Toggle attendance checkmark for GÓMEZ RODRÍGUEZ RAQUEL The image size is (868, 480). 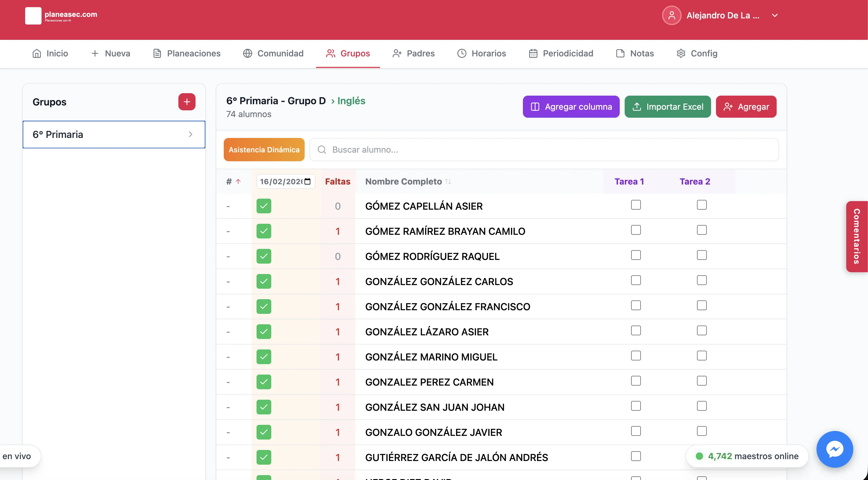coord(264,256)
